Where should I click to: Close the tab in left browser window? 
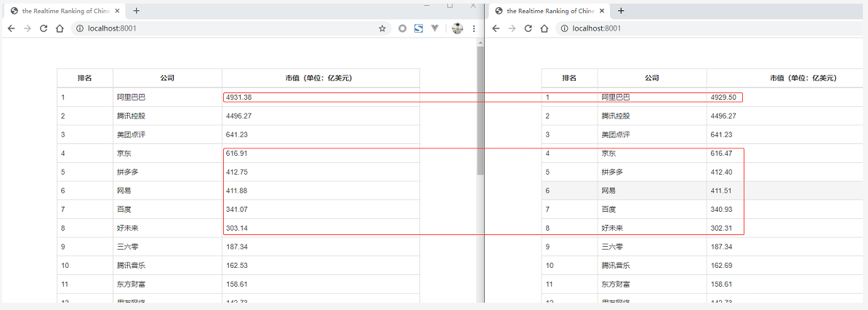(117, 11)
